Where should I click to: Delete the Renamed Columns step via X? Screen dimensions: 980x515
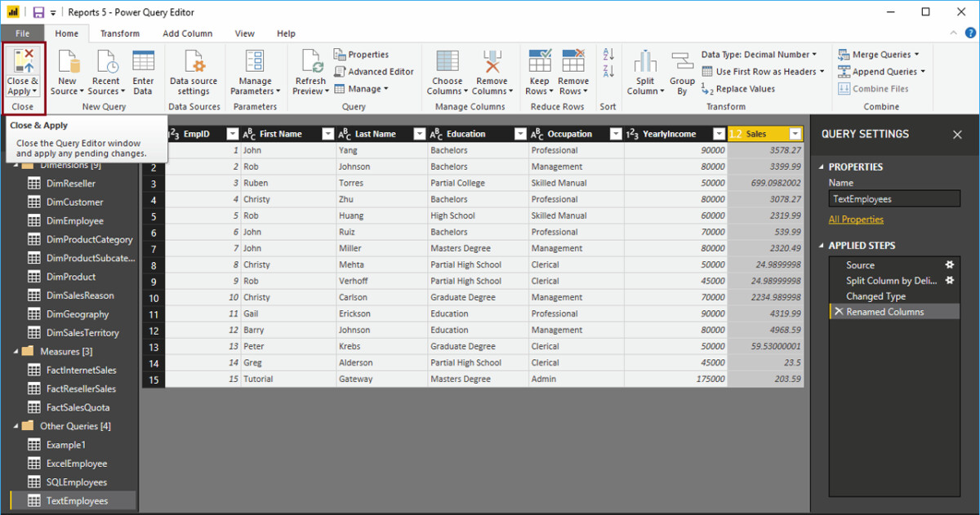coord(838,312)
